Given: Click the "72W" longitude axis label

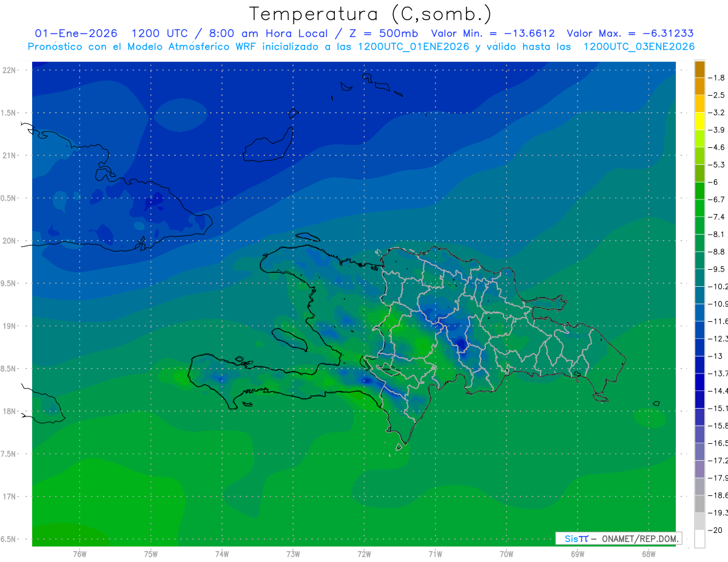Looking at the screenshot, I should pos(364,554).
